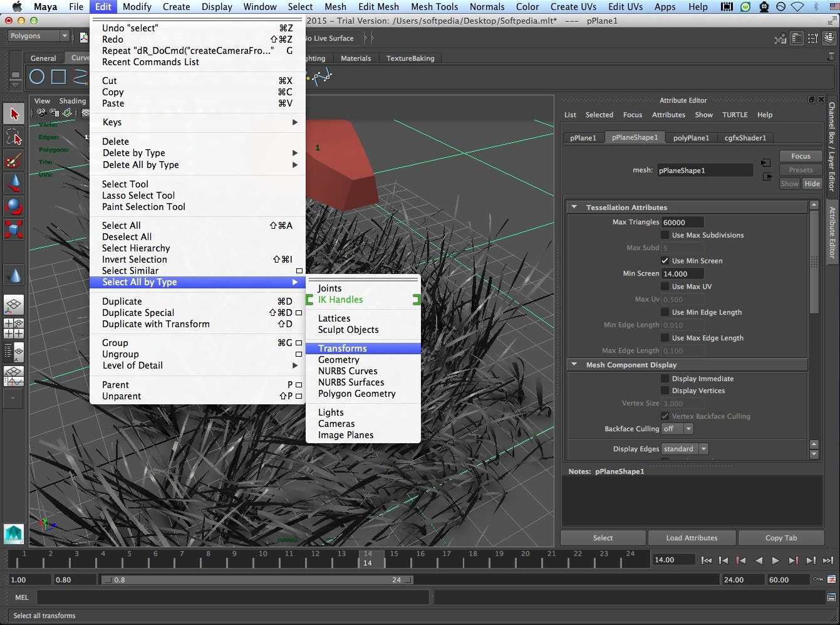Click the range slider bar

(257, 580)
